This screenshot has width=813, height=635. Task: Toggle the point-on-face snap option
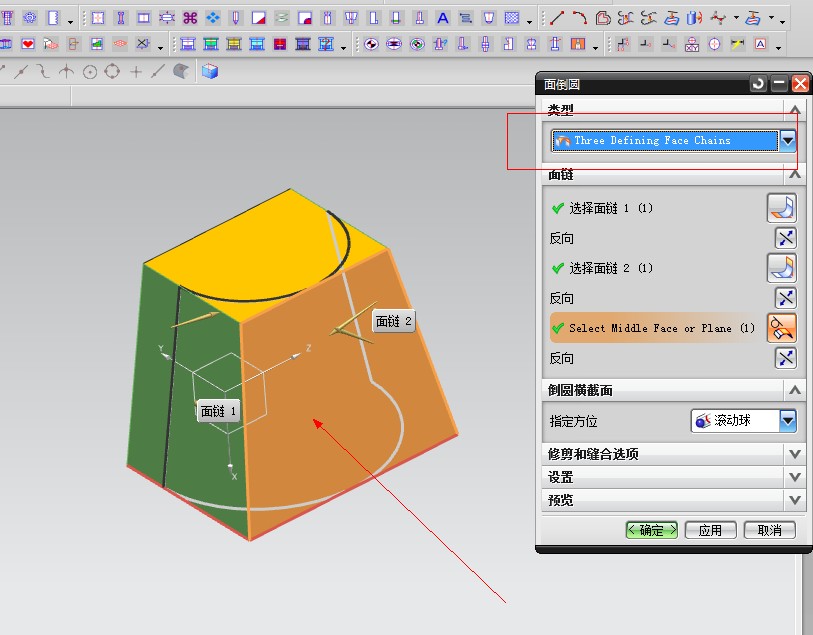point(180,72)
